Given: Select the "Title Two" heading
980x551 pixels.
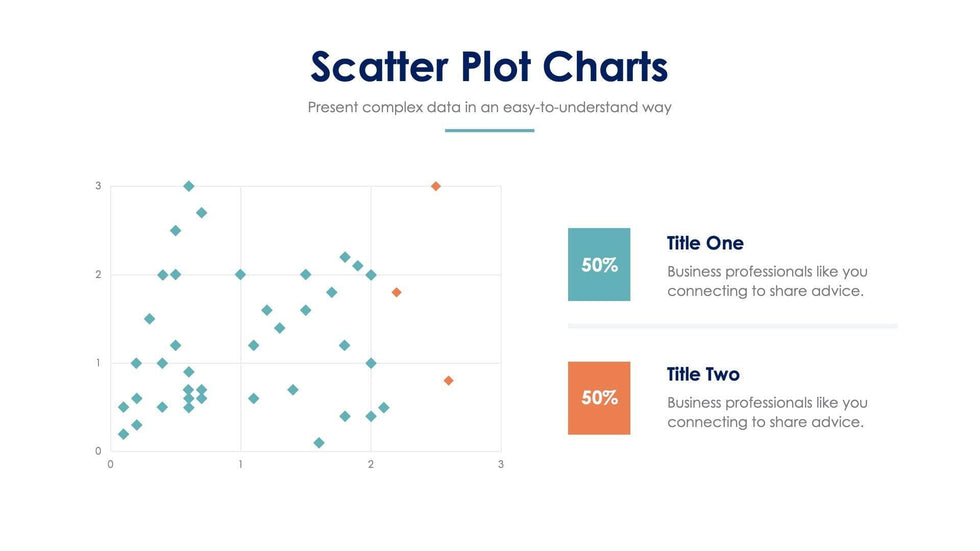Looking at the screenshot, I should coord(705,374).
